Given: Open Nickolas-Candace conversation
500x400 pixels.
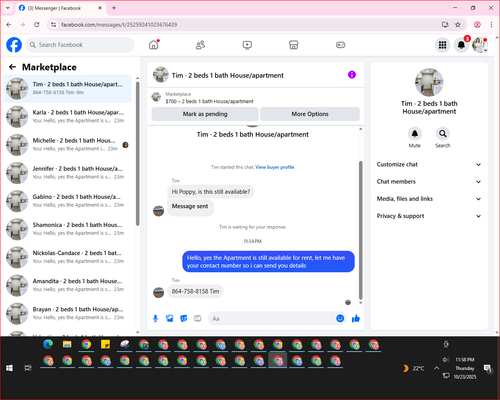Looking at the screenshot, I should coord(68,257).
